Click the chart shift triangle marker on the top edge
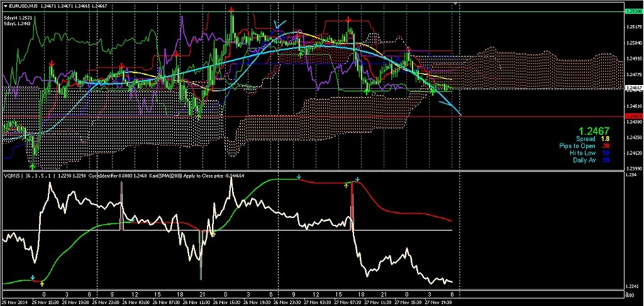This screenshot has width=644, height=306. click(x=455, y=3)
